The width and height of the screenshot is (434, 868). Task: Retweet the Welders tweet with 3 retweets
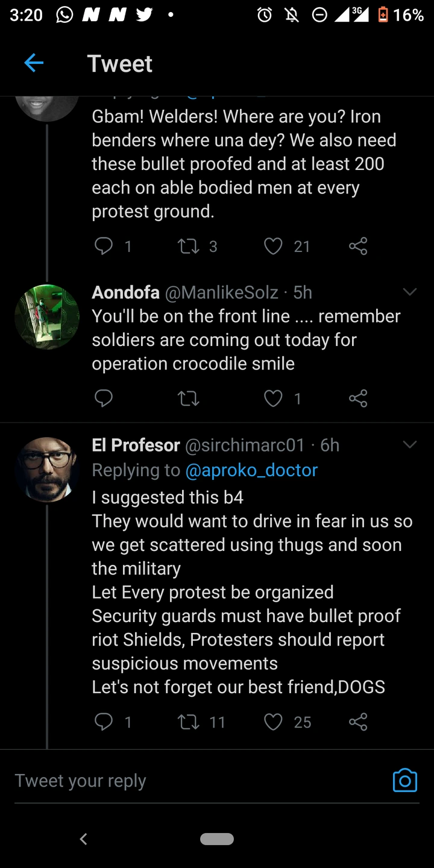(x=189, y=246)
